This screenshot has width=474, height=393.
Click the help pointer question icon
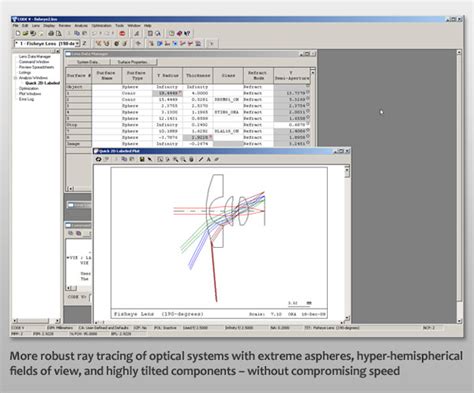(x=187, y=33)
